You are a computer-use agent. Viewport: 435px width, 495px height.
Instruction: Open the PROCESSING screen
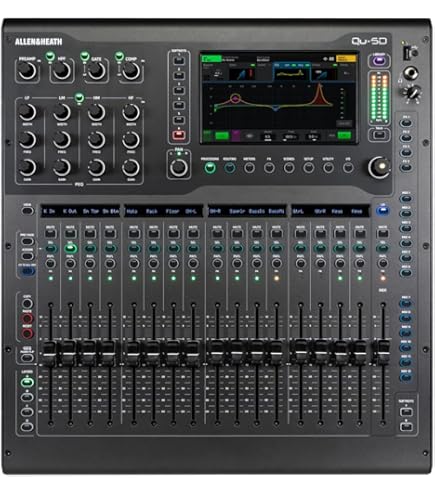[x=210, y=168]
